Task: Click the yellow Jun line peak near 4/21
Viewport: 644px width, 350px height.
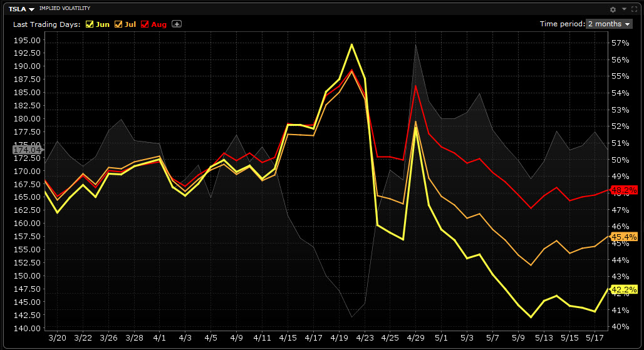Action: point(352,44)
